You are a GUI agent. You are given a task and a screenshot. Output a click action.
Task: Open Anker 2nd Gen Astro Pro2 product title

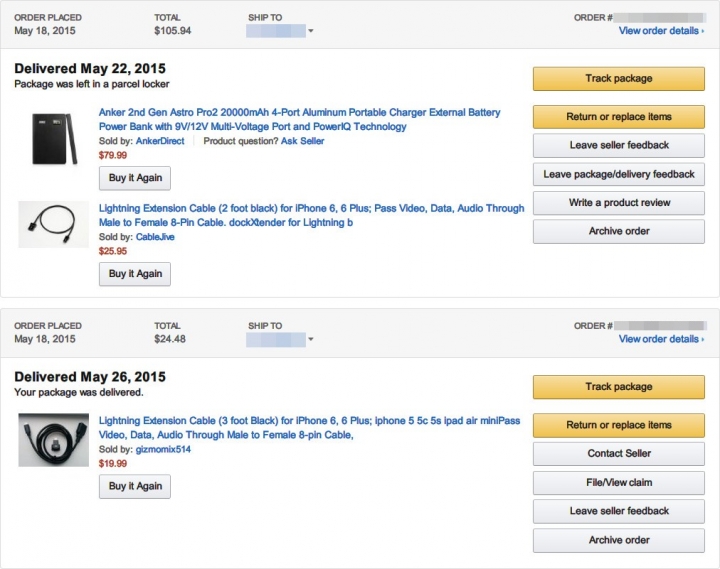[299, 119]
